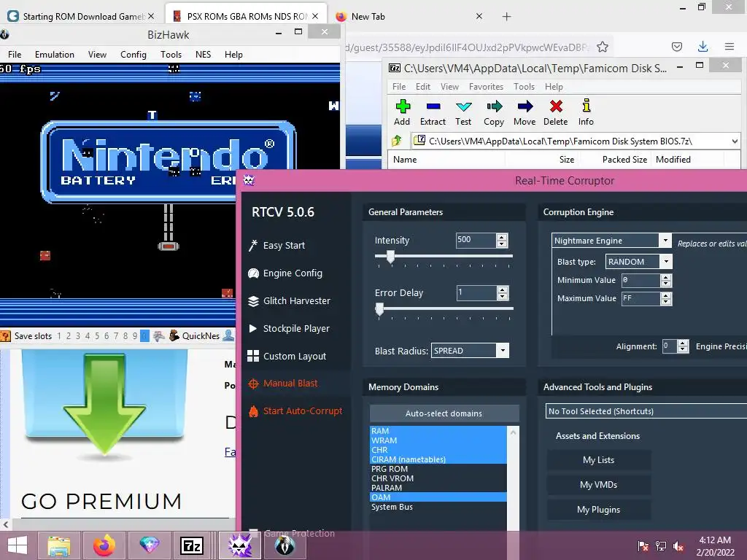747x560 pixels.
Task: Click the My VMDs button
Action: pos(599,485)
